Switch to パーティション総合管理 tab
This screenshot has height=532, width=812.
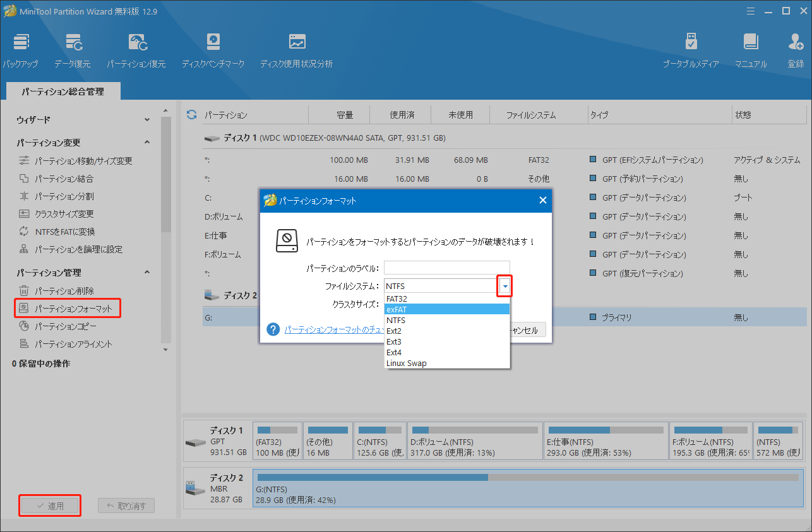coord(63,92)
